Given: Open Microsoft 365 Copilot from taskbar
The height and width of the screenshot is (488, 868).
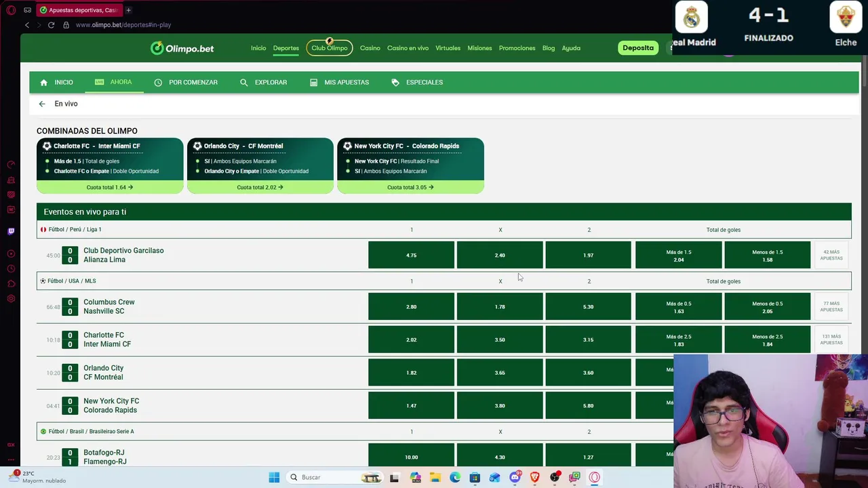Looking at the screenshot, I should tap(415, 477).
